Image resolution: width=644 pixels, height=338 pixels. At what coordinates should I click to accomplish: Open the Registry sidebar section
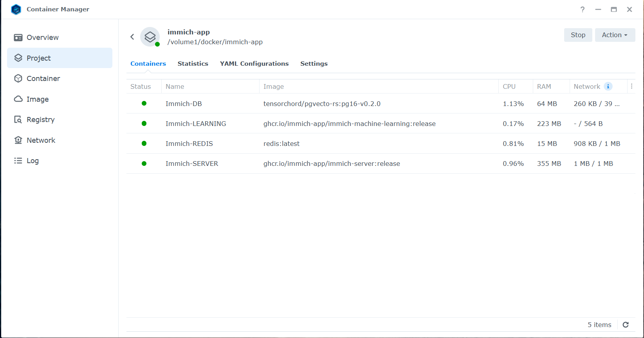(x=60, y=120)
